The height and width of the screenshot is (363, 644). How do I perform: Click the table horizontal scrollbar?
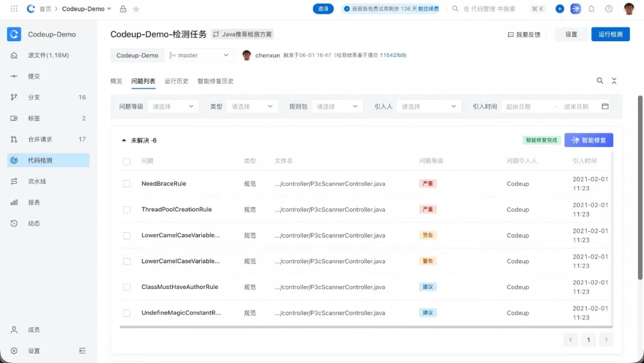[x=366, y=327]
